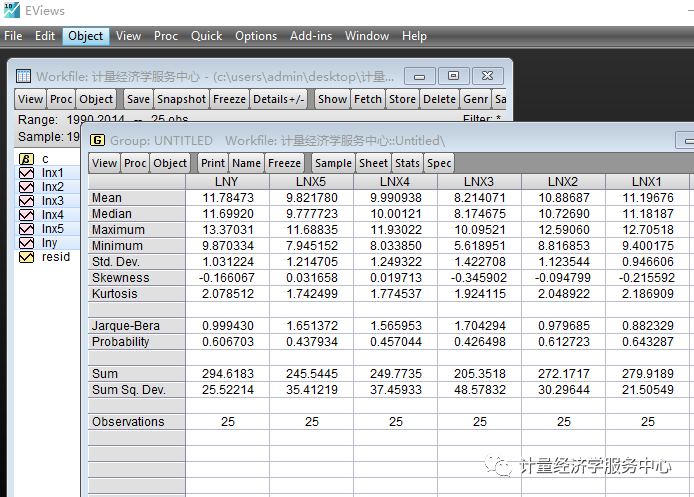
Task: Click Print in Group window toolbar
Action: [213, 163]
